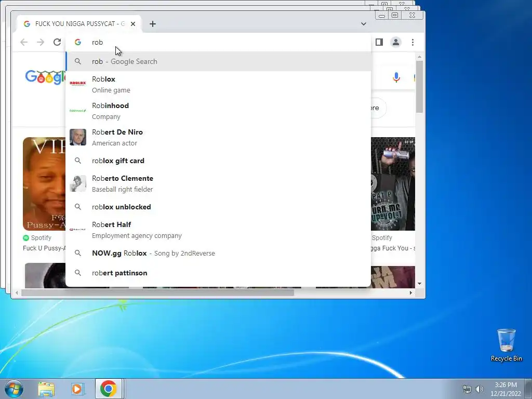Click horizontal scrollbar left arrow
This screenshot has width=532, height=399.
[17, 292]
